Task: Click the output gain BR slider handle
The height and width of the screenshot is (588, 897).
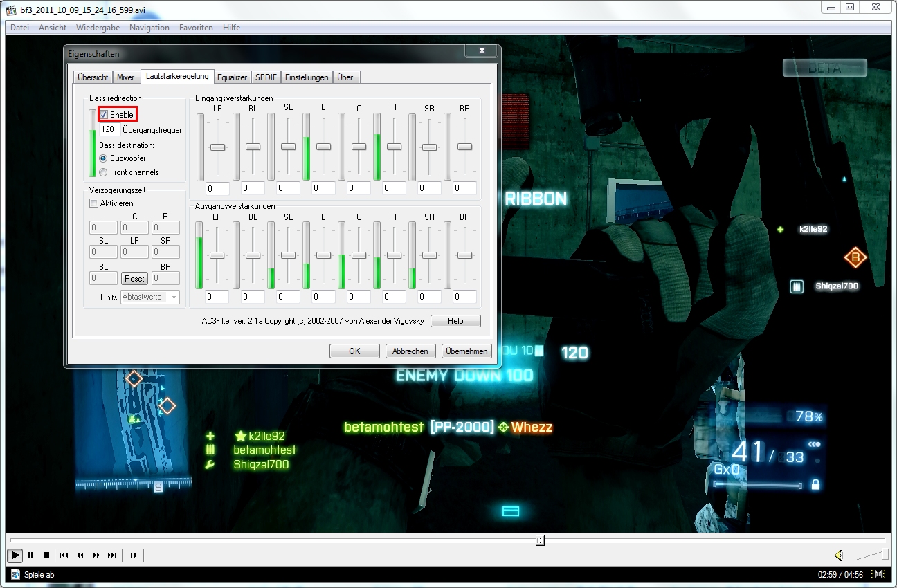Action: pyautogui.click(x=464, y=255)
